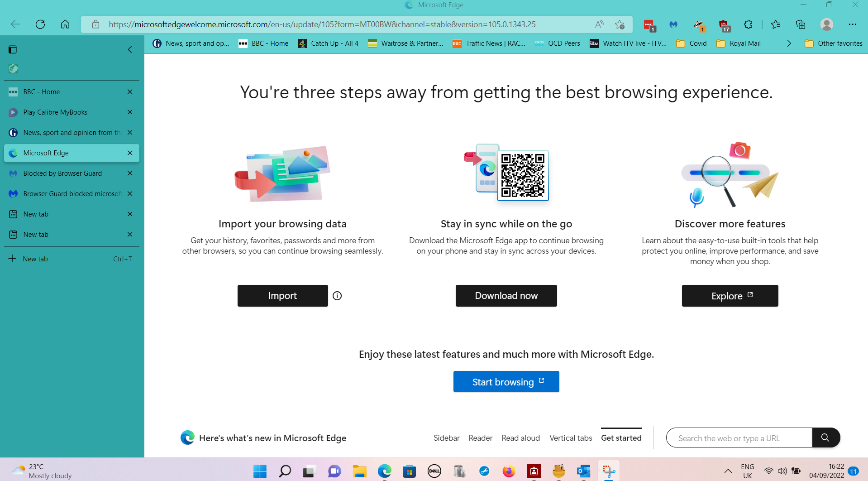Go back to the previous page
Screen dimensions: 868x481
[x=15, y=24]
